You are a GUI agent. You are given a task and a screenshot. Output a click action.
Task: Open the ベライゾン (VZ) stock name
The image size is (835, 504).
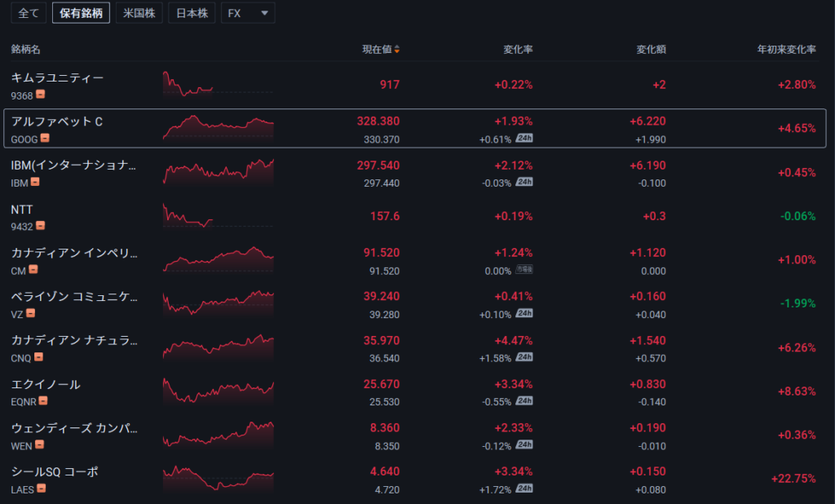73,297
